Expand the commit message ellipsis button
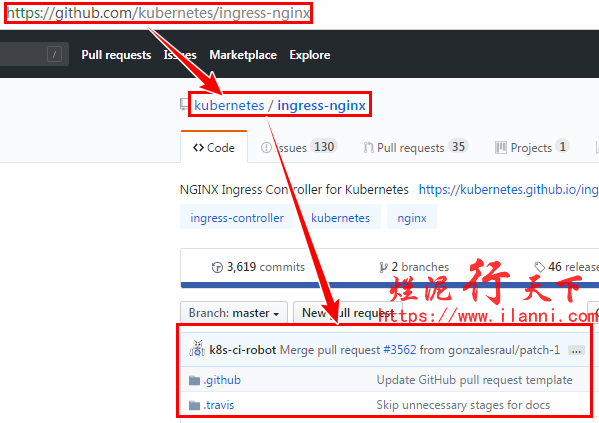Image resolution: width=599 pixels, height=423 pixels. pos(576,350)
